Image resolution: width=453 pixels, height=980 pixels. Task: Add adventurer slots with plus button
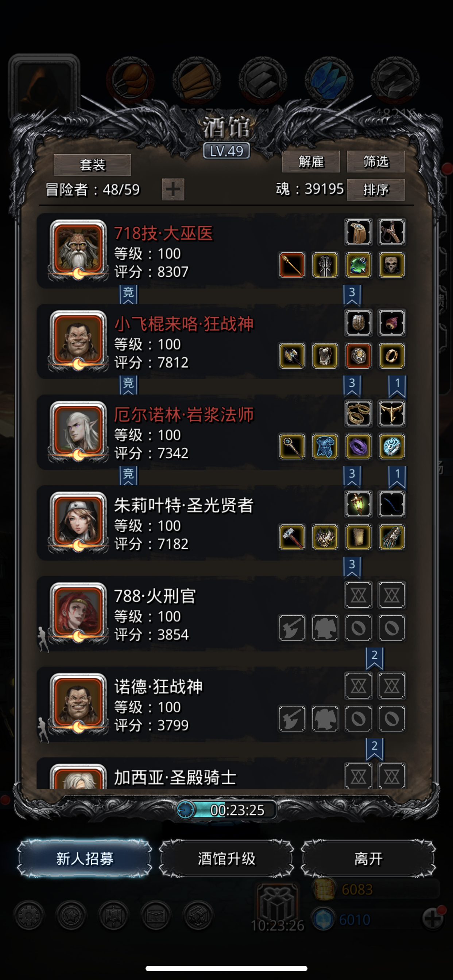[x=173, y=190]
